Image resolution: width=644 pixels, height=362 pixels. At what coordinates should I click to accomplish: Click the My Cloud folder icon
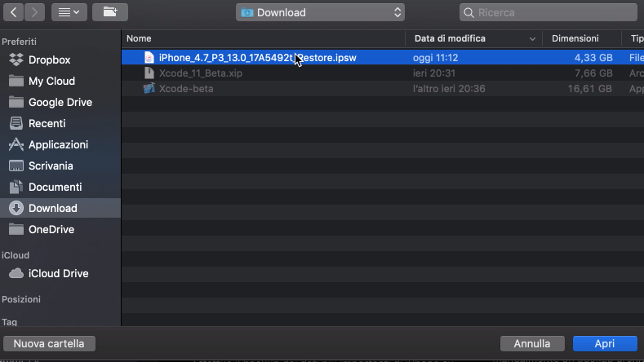[16, 81]
